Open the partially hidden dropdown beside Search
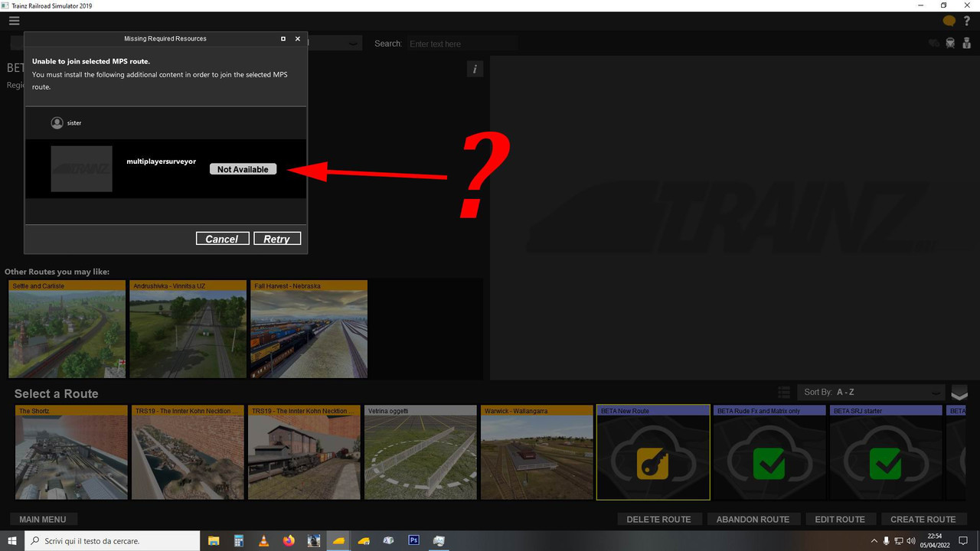The height and width of the screenshot is (551, 980). (x=335, y=44)
